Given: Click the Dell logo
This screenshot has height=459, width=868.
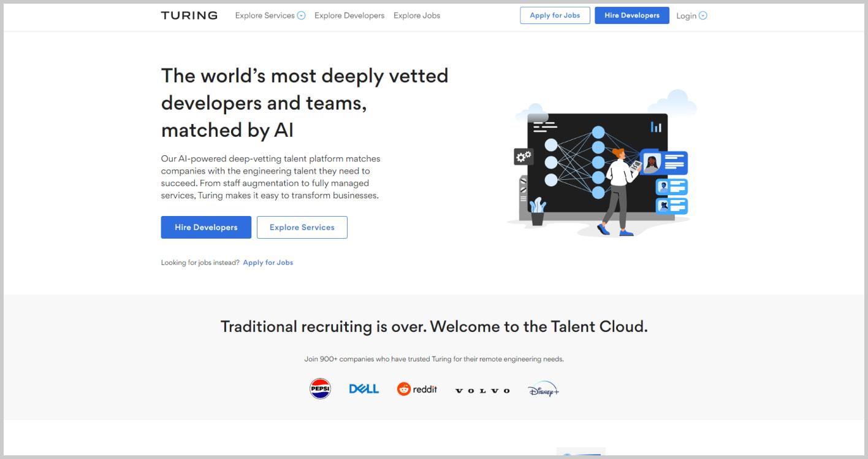Looking at the screenshot, I should pyautogui.click(x=364, y=389).
